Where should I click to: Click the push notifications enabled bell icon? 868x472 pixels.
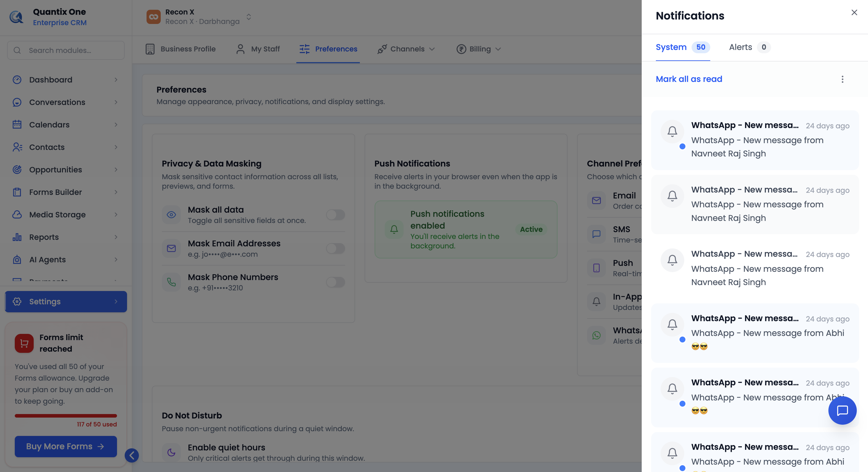394,229
